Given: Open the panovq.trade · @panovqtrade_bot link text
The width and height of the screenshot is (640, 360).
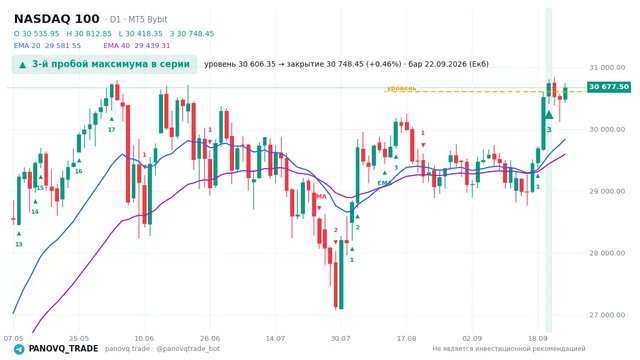Looking at the screenshot, I should [x=162, y=349].
